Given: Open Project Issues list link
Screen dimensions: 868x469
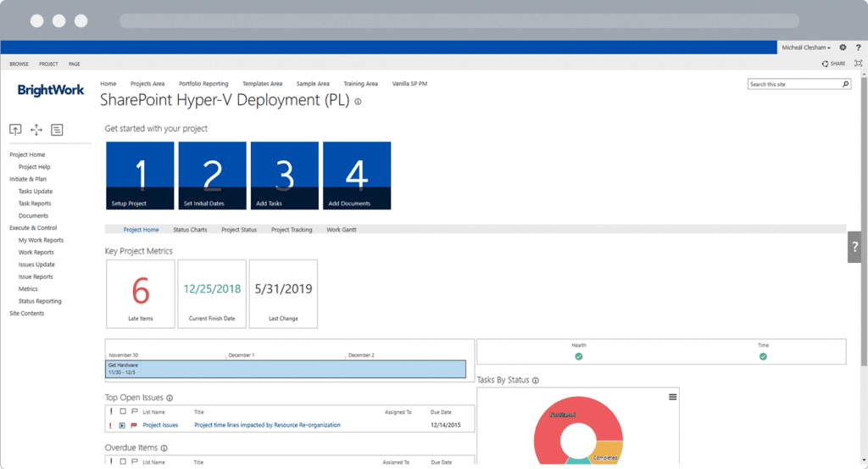Looking at the screenshot, I should [x=160, y=425].
